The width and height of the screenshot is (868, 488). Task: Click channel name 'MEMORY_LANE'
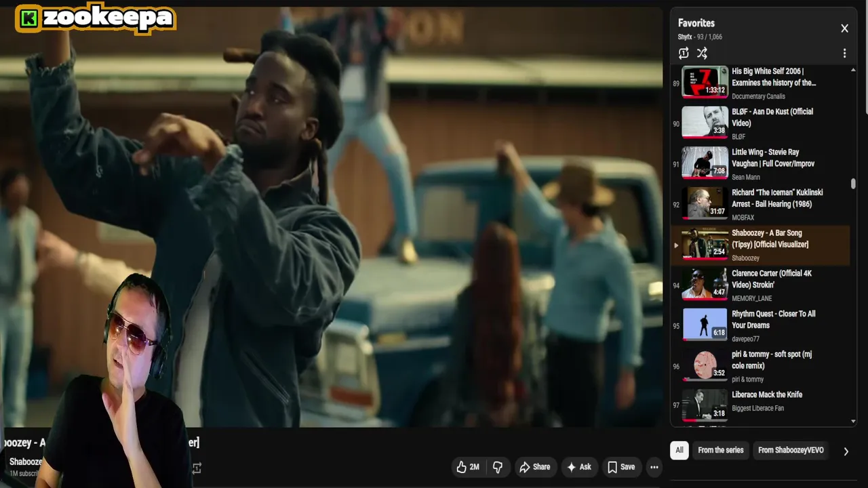(751, 298)
